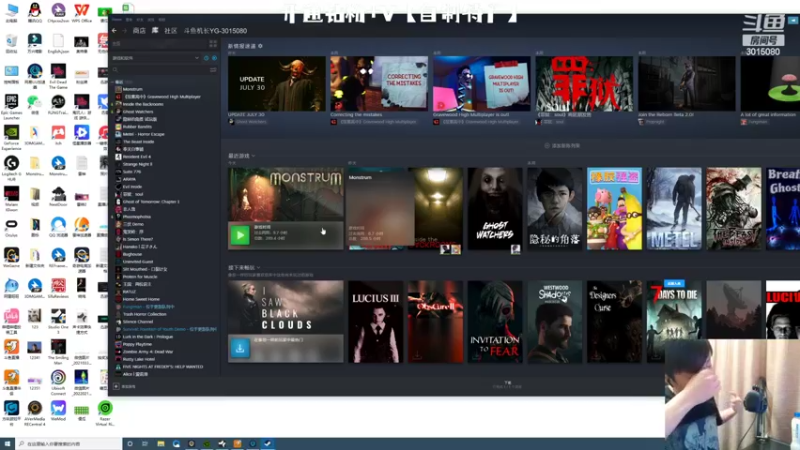The height and width of the screenshot is (450, 800).
Task: Click the add a game plus icon
Action: pos(116,387)
